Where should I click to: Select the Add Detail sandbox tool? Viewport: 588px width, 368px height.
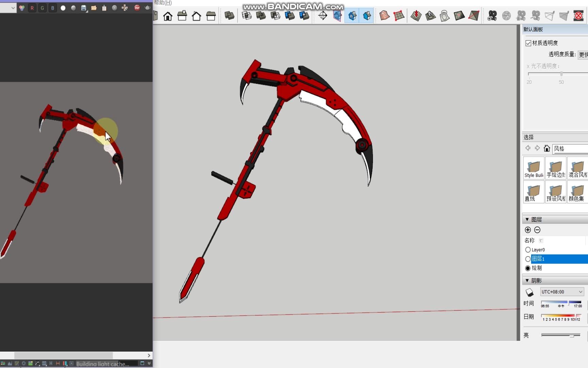click(x=459, y=16)
